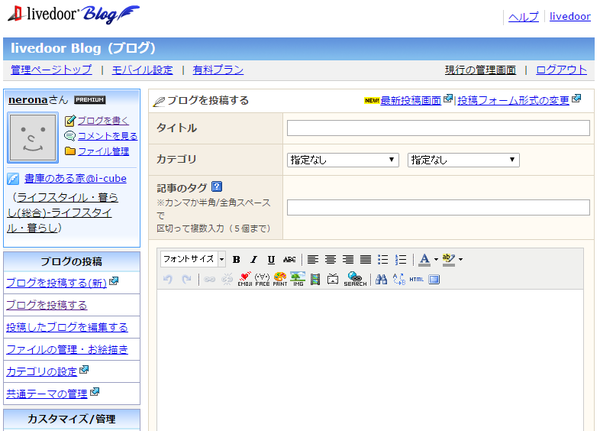The image size is (600, 431).
Task: Insert image with IMG icon
Action: (x=298, y=279)
